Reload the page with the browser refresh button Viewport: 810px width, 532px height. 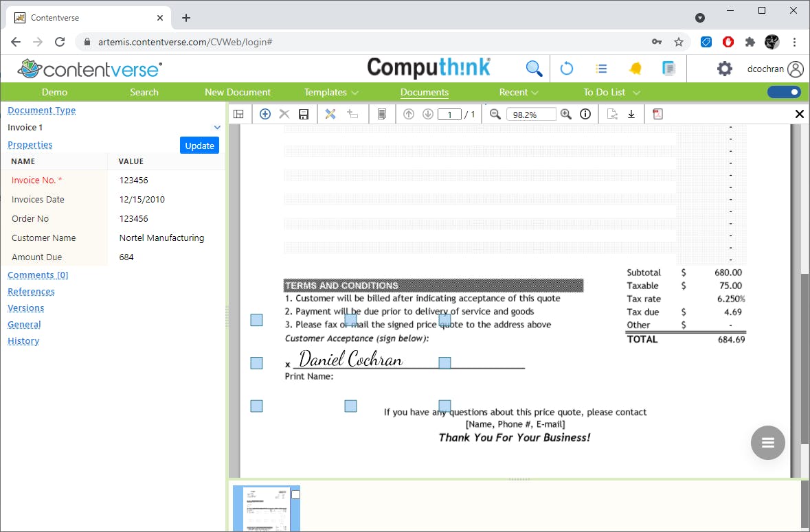(x=60, y=42)
